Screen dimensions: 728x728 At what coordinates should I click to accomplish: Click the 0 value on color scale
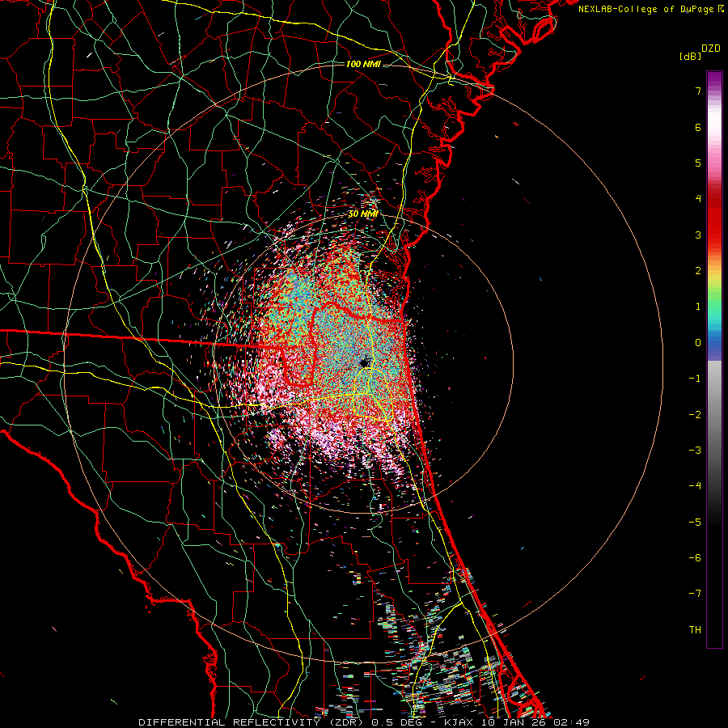(698, 343)
